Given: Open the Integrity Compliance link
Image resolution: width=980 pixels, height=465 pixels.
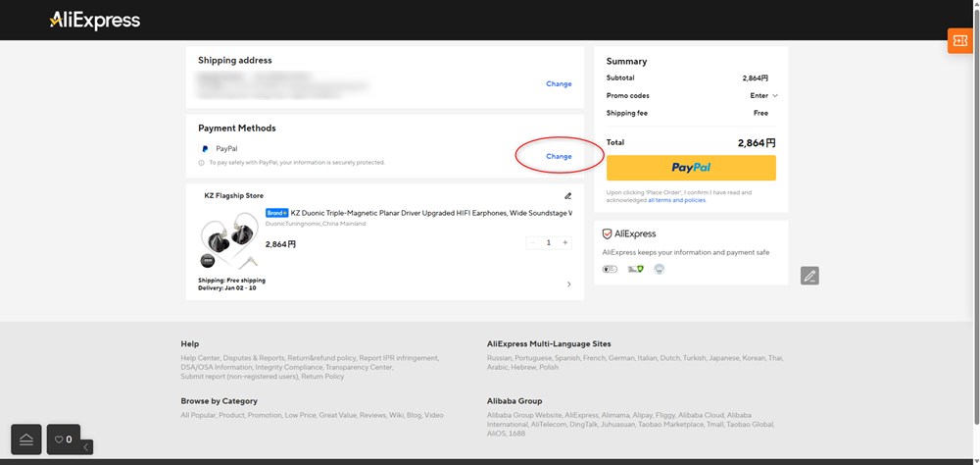Looking at the screenshot, I should pos(288,367).
